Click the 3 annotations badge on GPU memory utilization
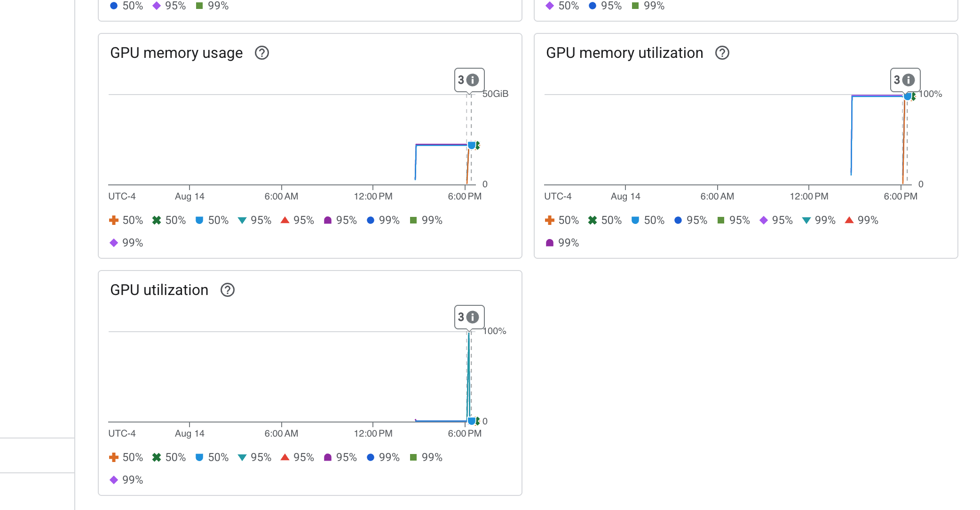 point(904,80)
